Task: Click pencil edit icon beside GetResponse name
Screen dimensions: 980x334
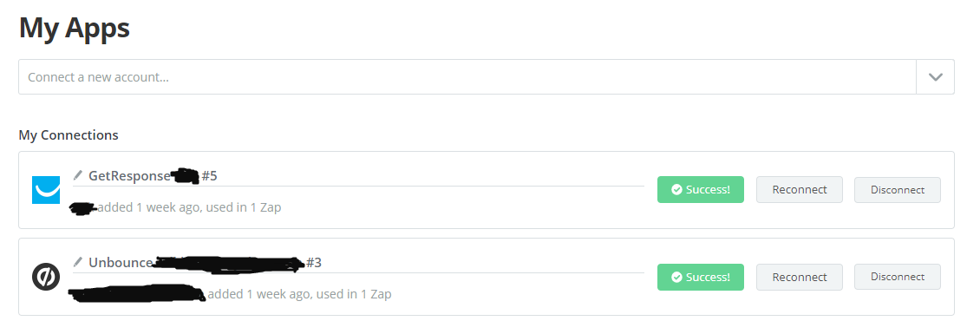Action: coord(78,175)
